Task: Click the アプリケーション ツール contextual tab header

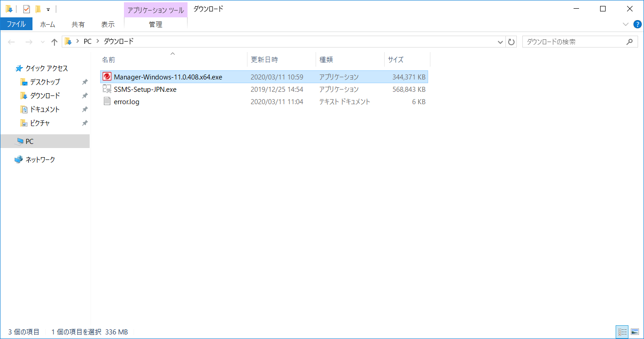Action: coord(156,10)
